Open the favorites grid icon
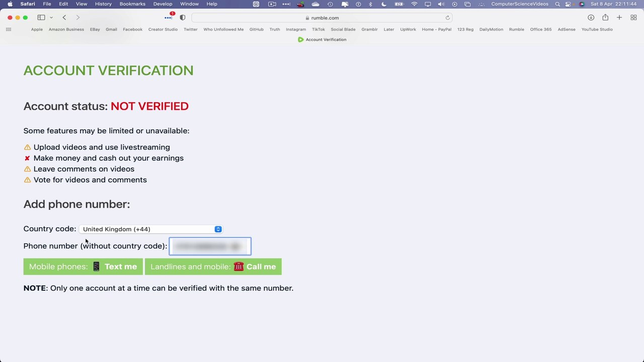Viewport: 644px width, 362px height. (9, 29)
